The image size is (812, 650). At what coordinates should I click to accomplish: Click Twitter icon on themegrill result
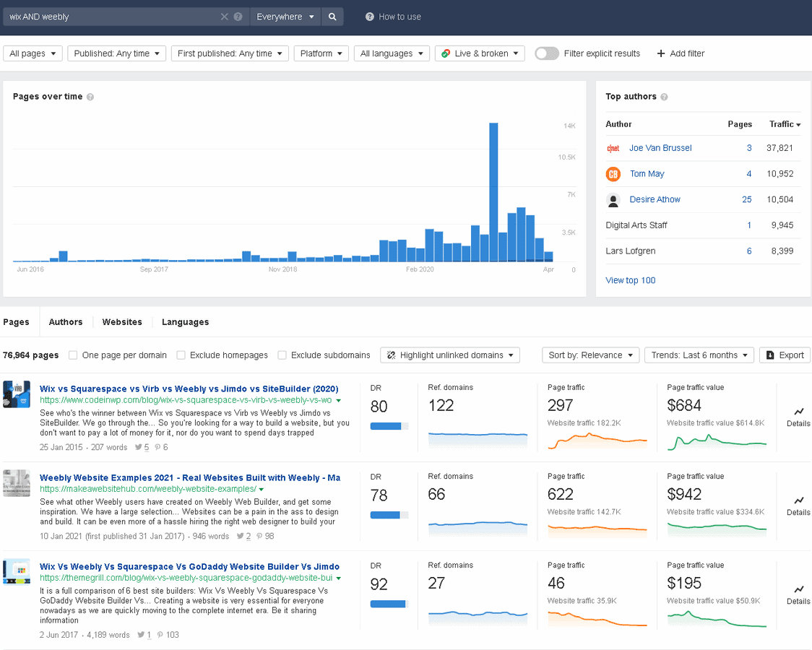tap(141, 635)
